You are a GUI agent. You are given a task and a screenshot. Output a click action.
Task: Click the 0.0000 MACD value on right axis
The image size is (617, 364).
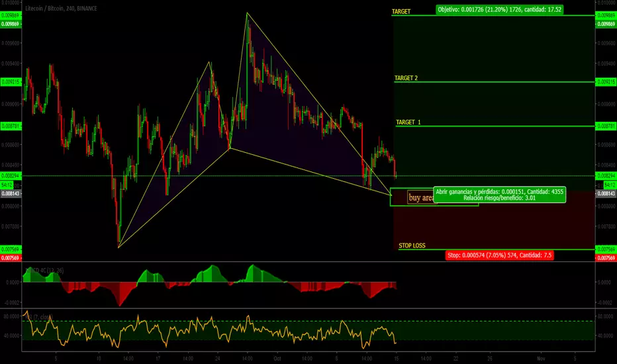[x=604, y=282]
